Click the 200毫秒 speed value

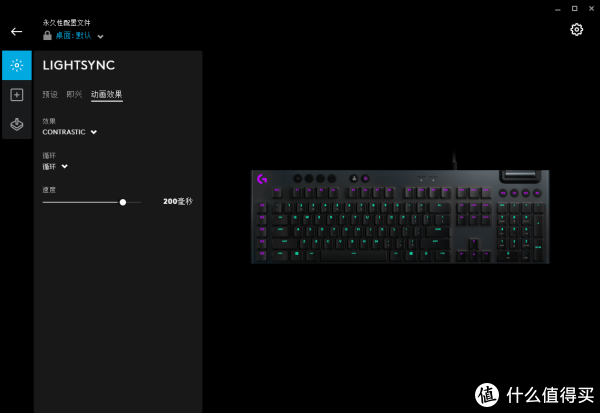[x=178, y=201]
